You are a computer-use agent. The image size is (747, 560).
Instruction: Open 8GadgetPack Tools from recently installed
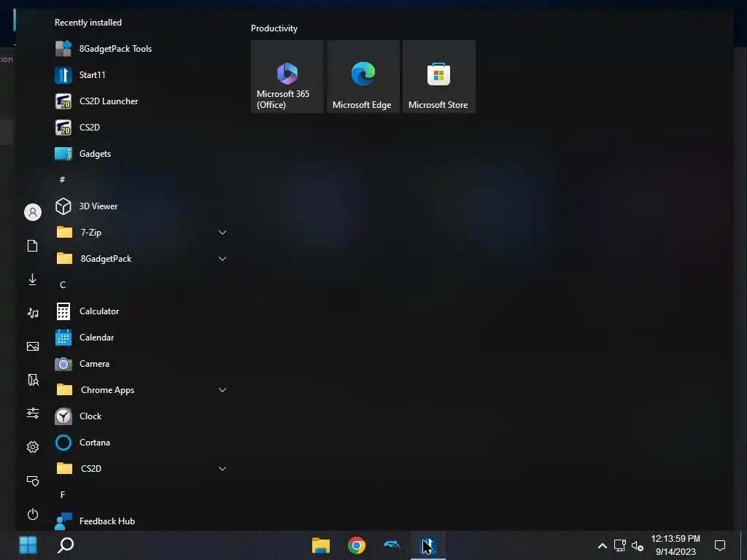click(x=141, y=49)
